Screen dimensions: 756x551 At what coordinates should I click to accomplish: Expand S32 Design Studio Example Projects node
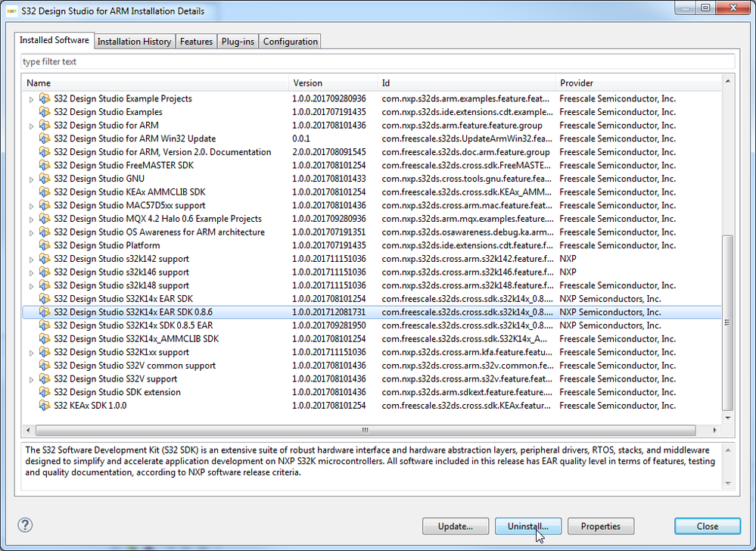point(31,99)
